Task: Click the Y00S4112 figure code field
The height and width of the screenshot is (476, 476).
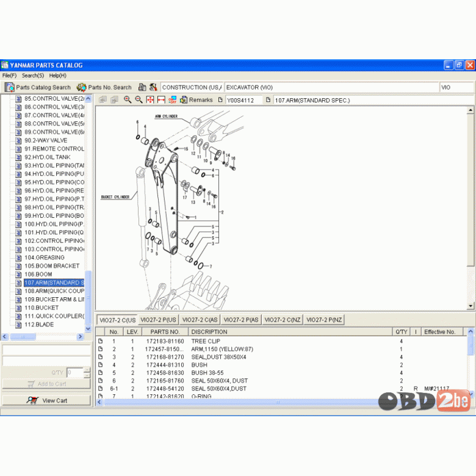Action: (243, 100)
